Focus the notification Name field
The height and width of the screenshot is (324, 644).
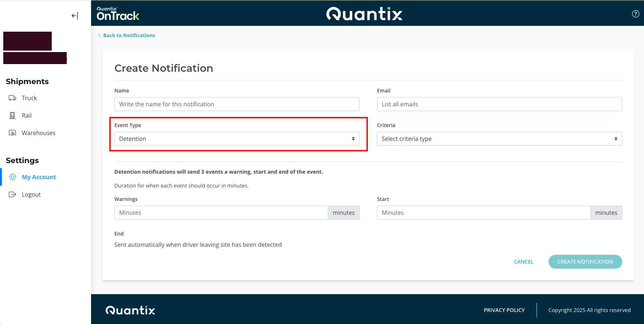pyautogui.click(x=237, y=104)
